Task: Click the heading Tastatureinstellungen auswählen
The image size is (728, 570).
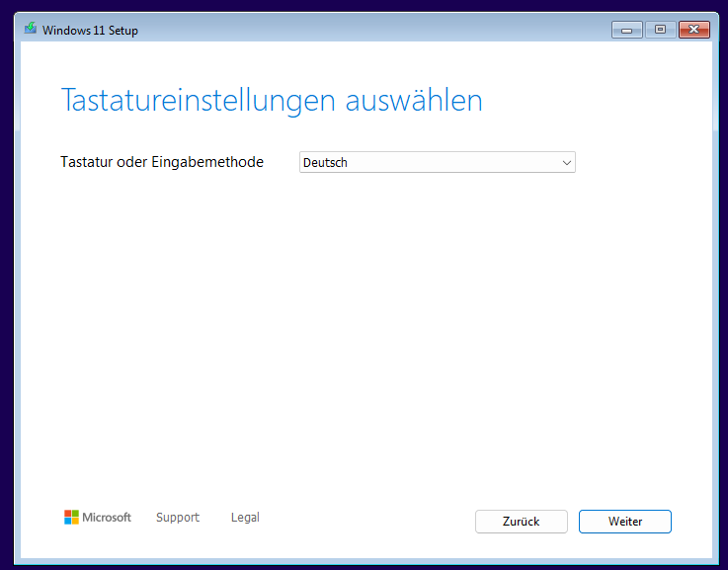Action: (272, 101)
